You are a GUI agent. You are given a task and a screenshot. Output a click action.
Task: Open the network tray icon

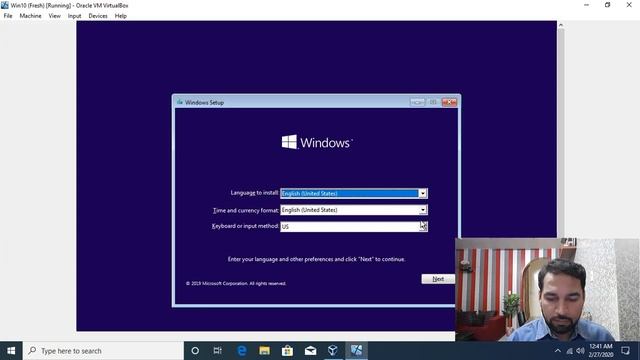click(x=569, y=351)
